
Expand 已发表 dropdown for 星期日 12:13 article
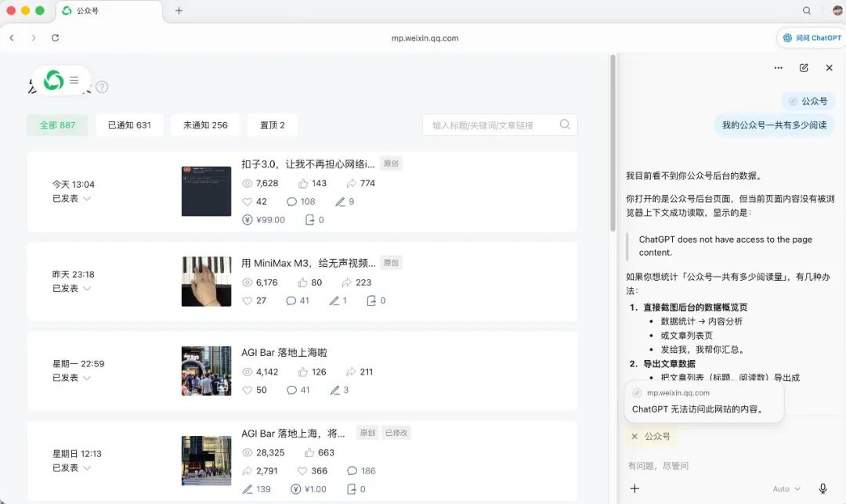pyautogui.click(x=71, y=468)
